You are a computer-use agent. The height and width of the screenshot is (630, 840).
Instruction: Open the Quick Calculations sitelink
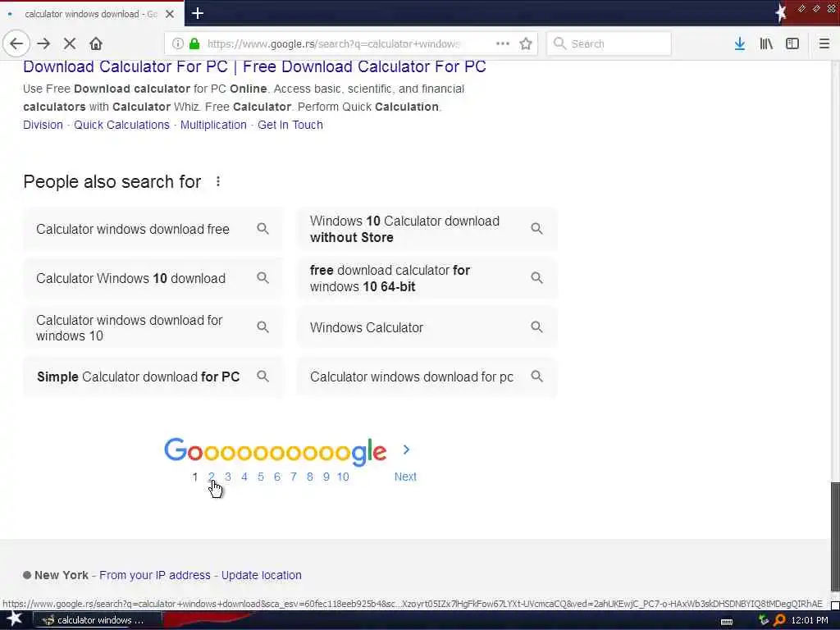(x=121, y=125)
